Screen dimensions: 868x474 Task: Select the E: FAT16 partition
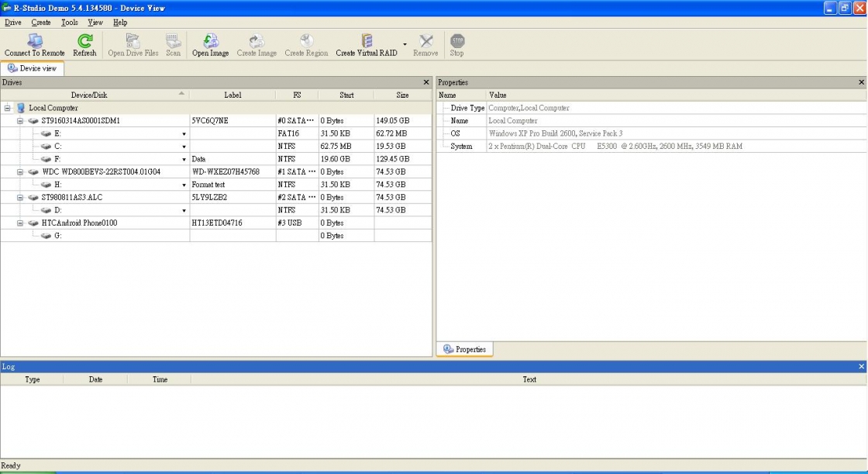(216, 133)
